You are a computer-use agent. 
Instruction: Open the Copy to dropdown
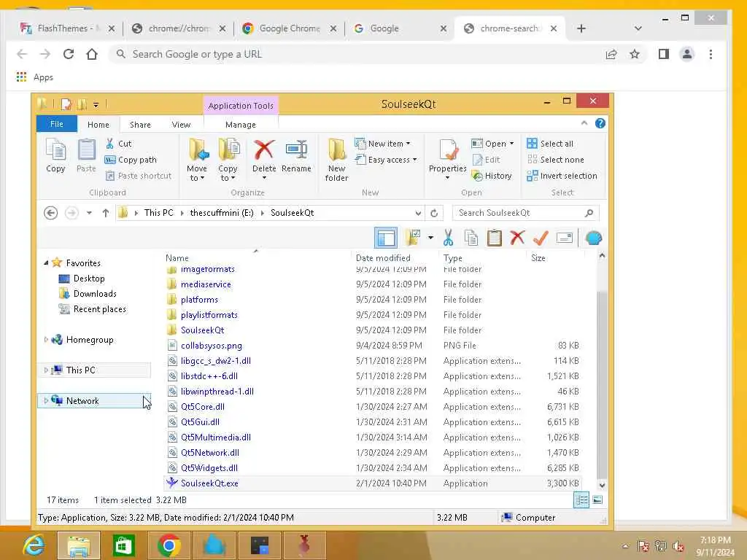[x=228, y=160]
